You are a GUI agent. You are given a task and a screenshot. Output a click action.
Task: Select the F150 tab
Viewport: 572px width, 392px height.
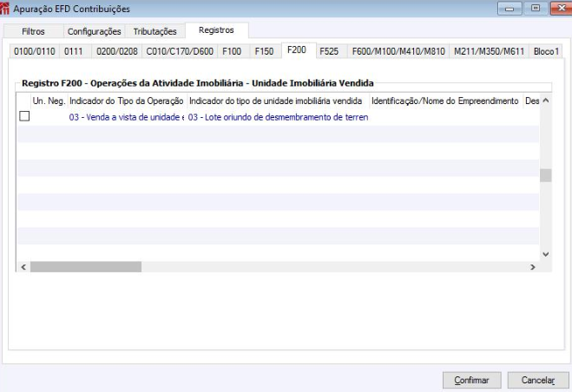(x=264, y=51)
